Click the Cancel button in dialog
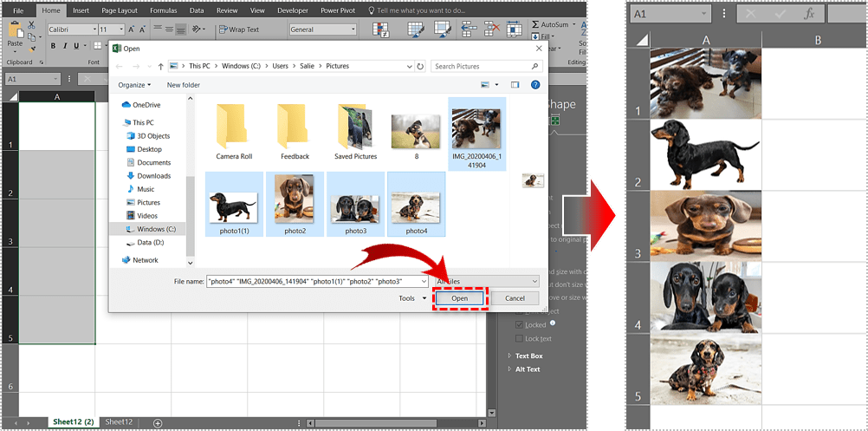The image size is (868, 431). tap(515, 298)
